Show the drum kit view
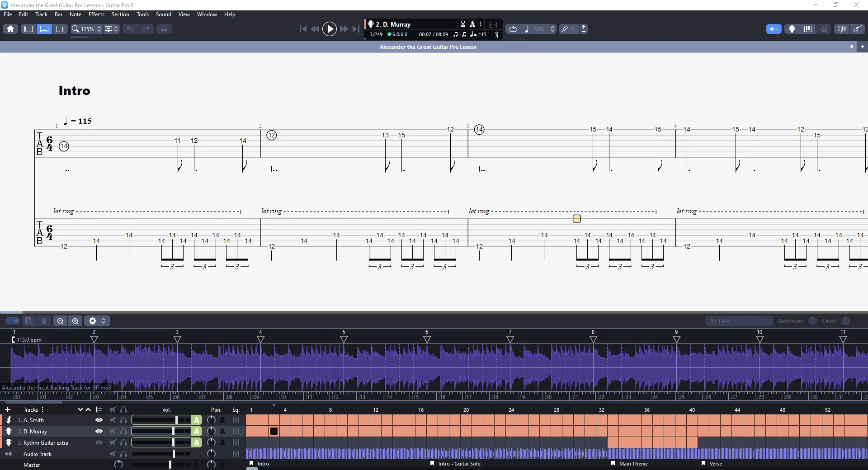Screen dimensions: 868x470 (824, 29)
